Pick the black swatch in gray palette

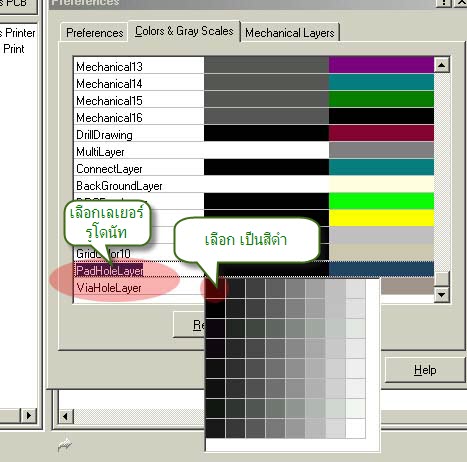tap(215, 289)
